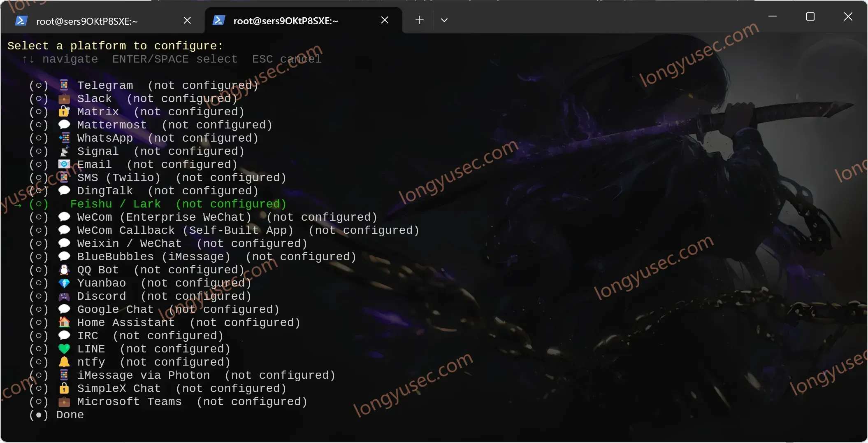This screenshot has width=868, height=443.
Task: Click the "Done" label text
Action: click(x=70, y=415)
